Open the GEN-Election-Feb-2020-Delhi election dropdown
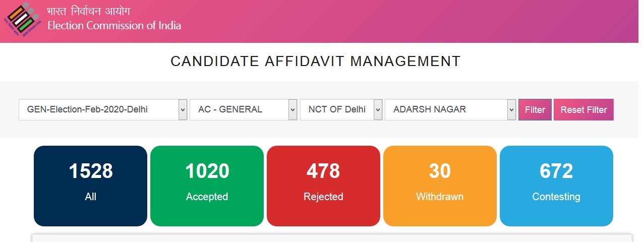Image resolution: width=644 pixels, height=242 pixels. pos(103,109)
